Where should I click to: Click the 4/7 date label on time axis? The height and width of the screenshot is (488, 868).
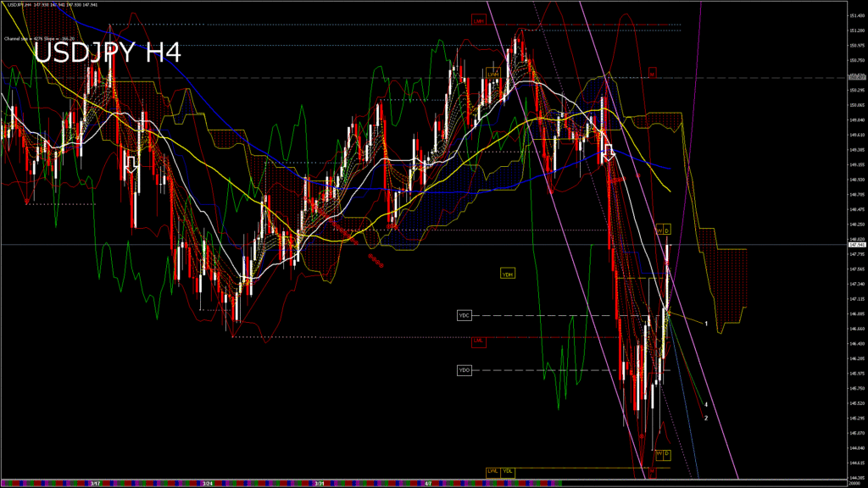click(x=428, y=484)
